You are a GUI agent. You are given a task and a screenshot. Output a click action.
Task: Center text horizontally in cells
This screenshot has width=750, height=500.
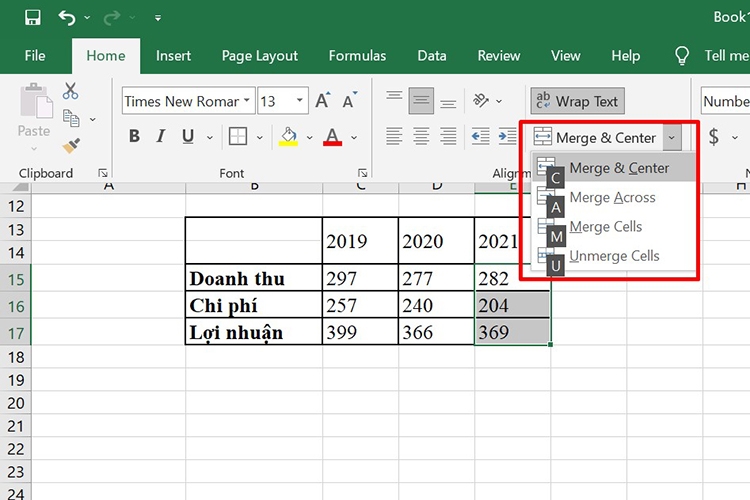(x=421, y=136)
